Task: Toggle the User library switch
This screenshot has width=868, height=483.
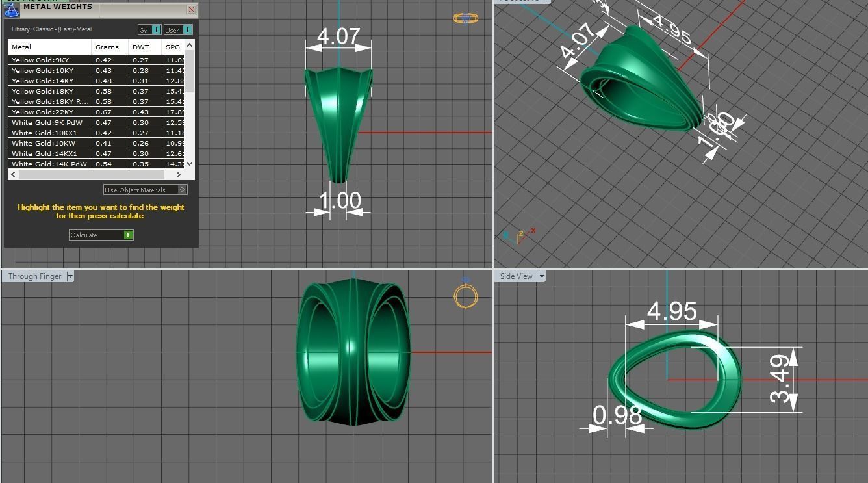Action: tap(178, 30)
